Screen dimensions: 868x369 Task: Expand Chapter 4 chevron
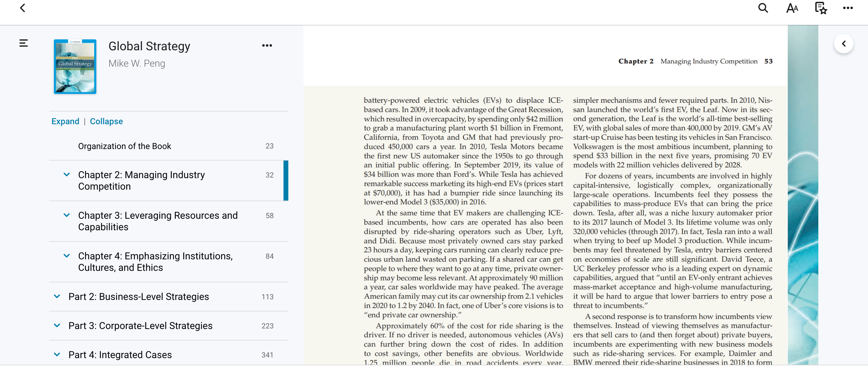67,256
